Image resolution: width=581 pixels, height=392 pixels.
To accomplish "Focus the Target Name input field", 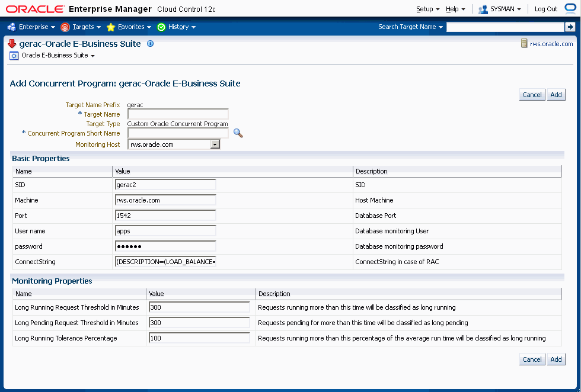I will tap(178, 114).
